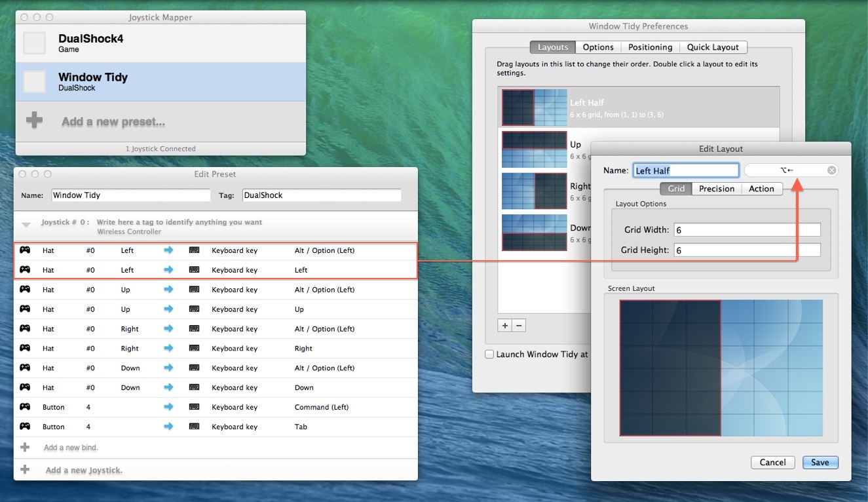This screenshot has width=868, height=502.
Task: Click gamepad icon in Hat Left Alt/Option row
Action: [25, 250]
